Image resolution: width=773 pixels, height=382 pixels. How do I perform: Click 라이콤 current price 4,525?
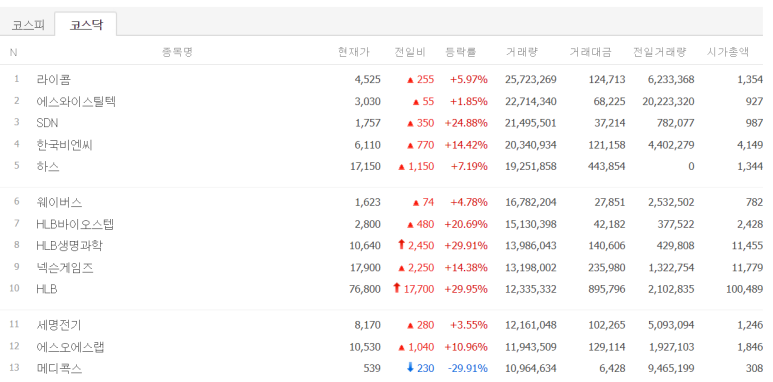(x=368, y=79)
